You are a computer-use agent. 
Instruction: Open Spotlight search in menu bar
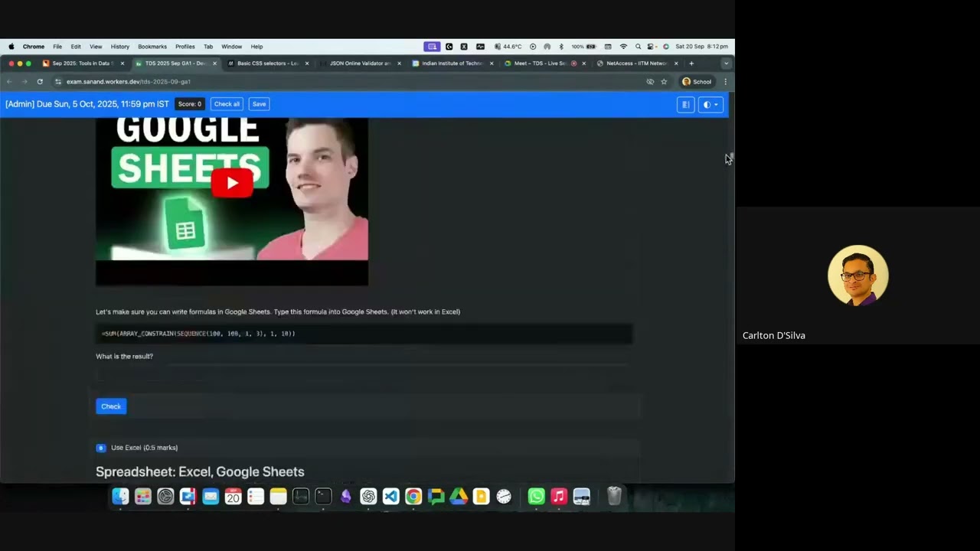point(638,47)
